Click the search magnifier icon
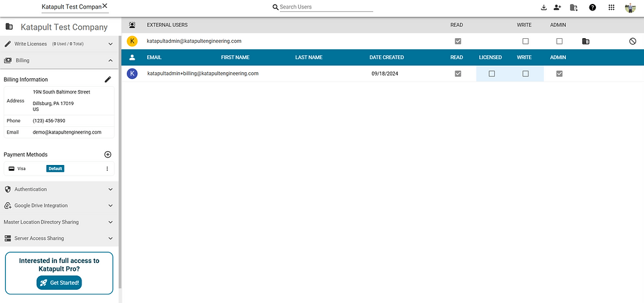644x303 pixels. coord(275,7)
